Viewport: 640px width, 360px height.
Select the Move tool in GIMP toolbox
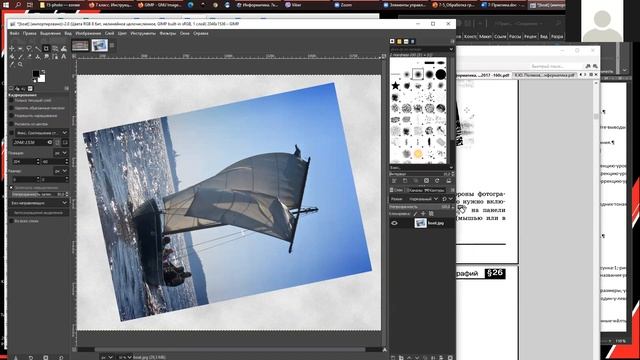[11, 49]
